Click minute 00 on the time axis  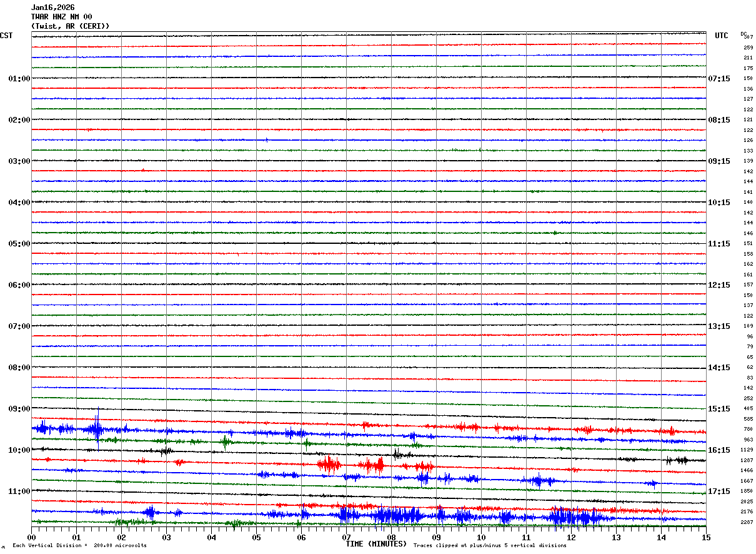pos(31,537)
